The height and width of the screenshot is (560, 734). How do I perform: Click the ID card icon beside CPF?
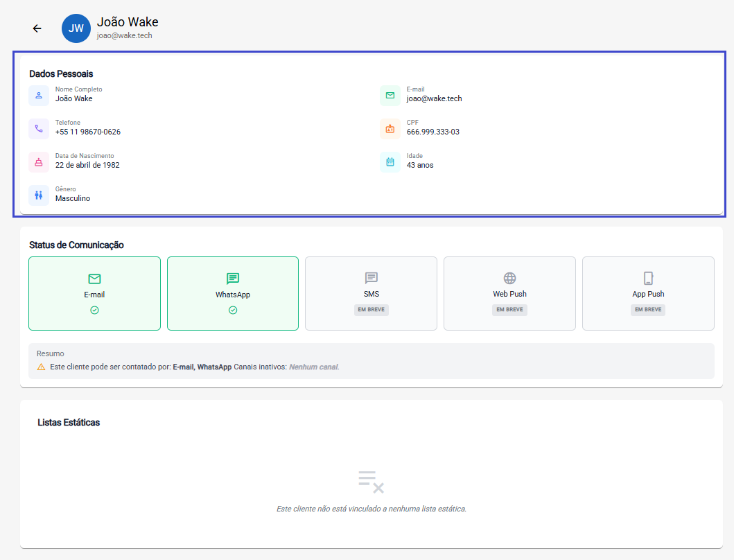(390, 128)
